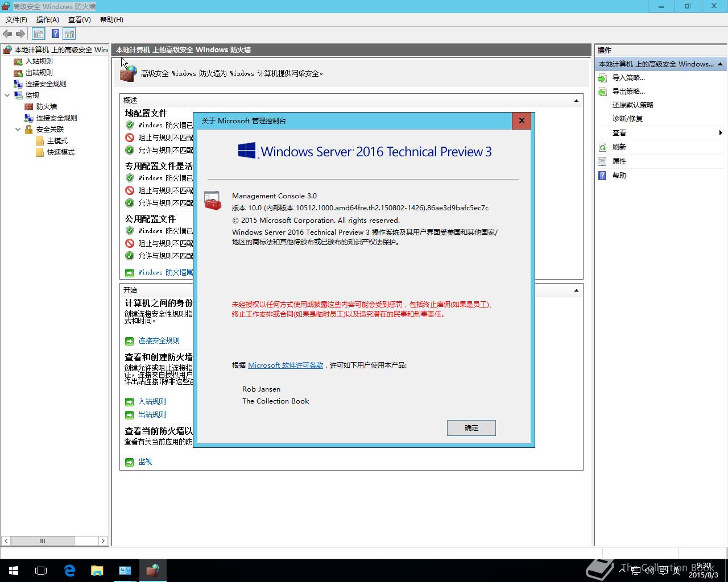728x582 pixels.
Task: Click the green 导入策略 icon
Action: tap(602, 78)
